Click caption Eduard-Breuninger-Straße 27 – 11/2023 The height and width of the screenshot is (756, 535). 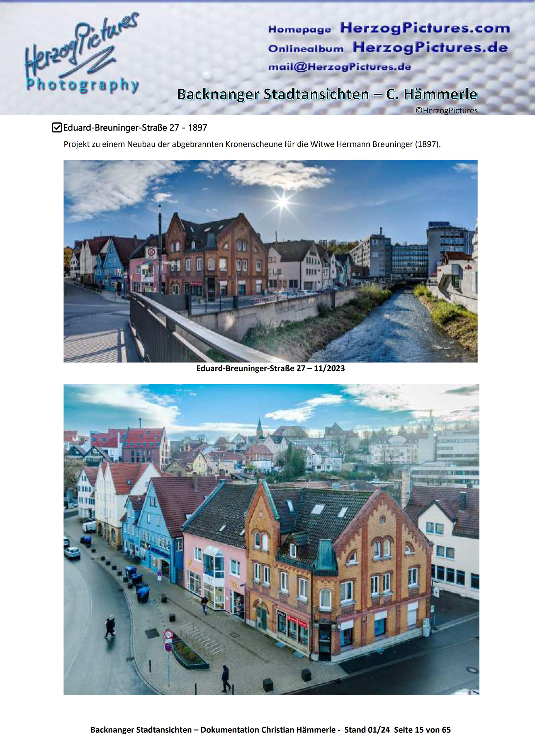point(271,368)
